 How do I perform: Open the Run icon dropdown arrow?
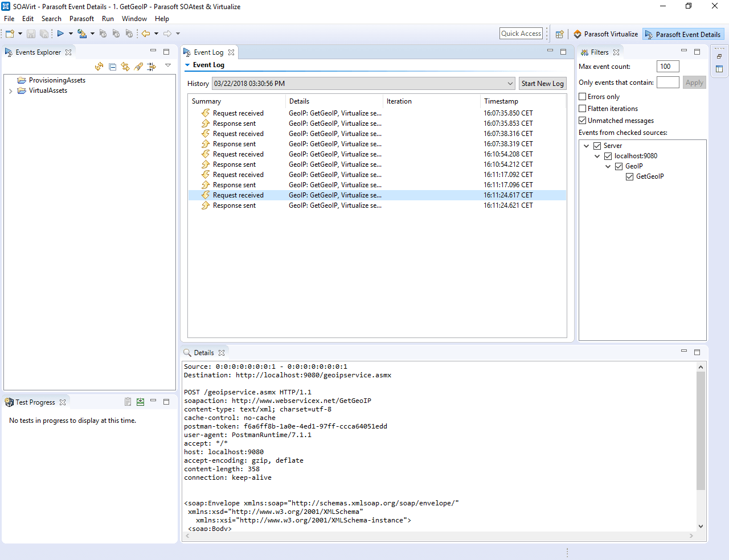[x=71, y=34]
